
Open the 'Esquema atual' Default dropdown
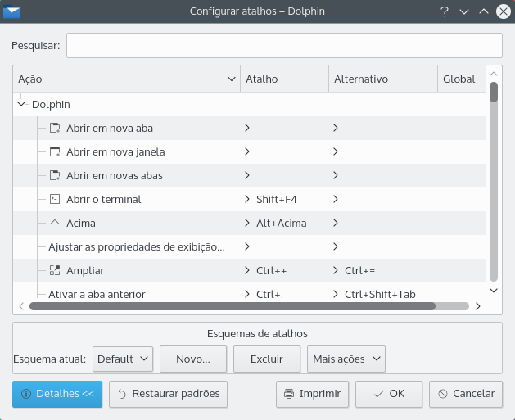pos(123,359)
